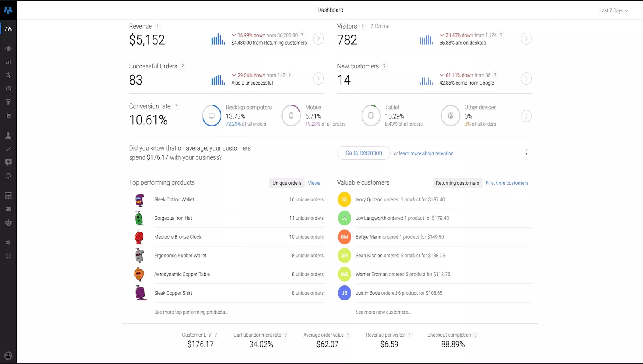Open the shopping cart icon in the sidebar

tap(8, 116)
